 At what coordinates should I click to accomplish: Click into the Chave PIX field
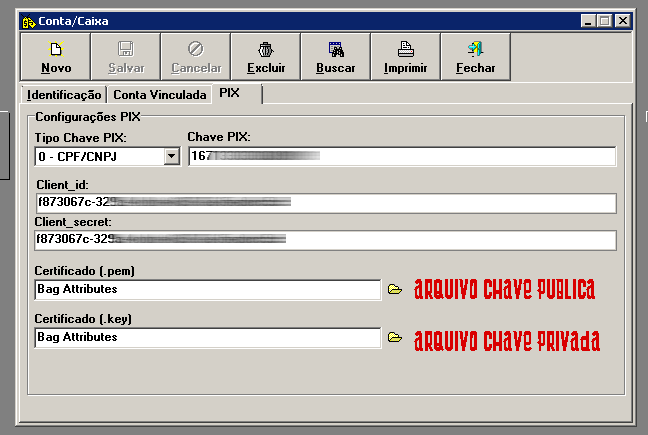(402, 156)
